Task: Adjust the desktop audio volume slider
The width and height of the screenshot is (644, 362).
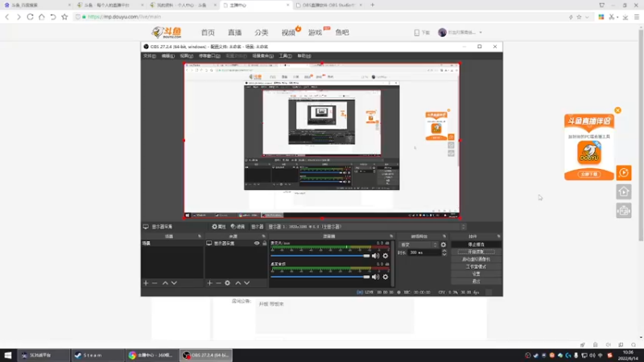Action: (x=320, y=277)
